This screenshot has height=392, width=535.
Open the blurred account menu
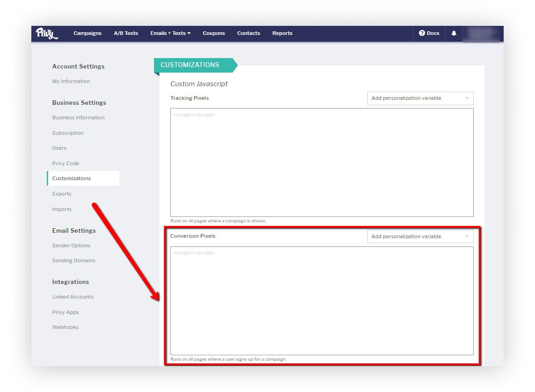[481, 34]
